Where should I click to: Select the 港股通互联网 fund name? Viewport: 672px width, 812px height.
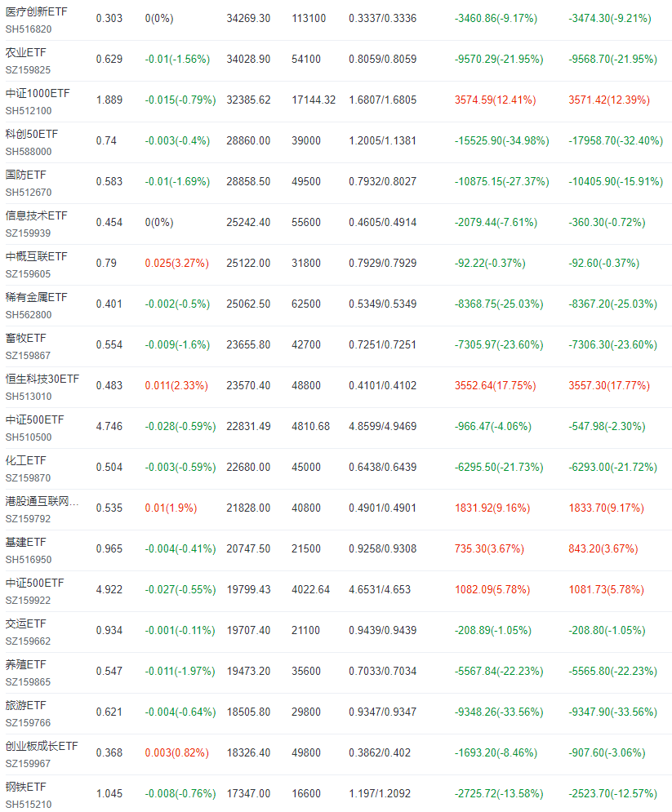tap(42, 502)
